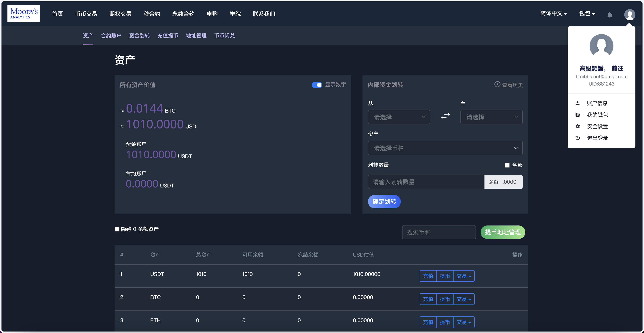Switch to the 资金划转 tab
The image size is (644, 333).
click(x=140, y=36)
